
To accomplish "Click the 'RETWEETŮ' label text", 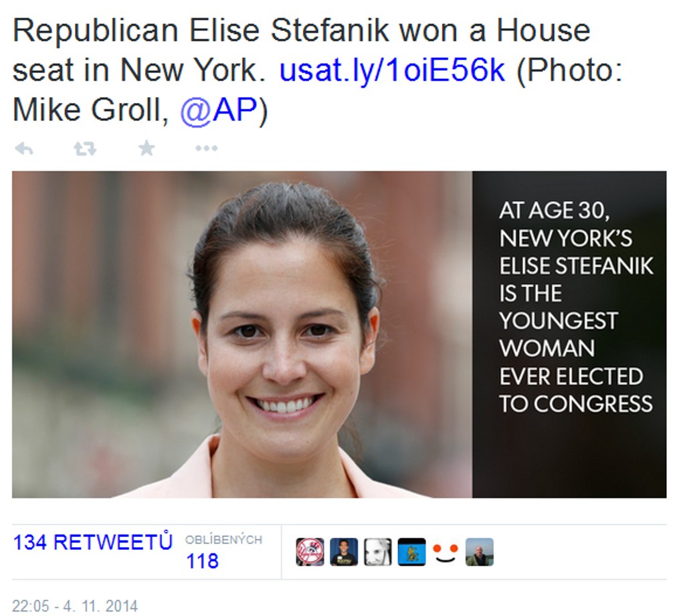I will [x=112, y=542].
